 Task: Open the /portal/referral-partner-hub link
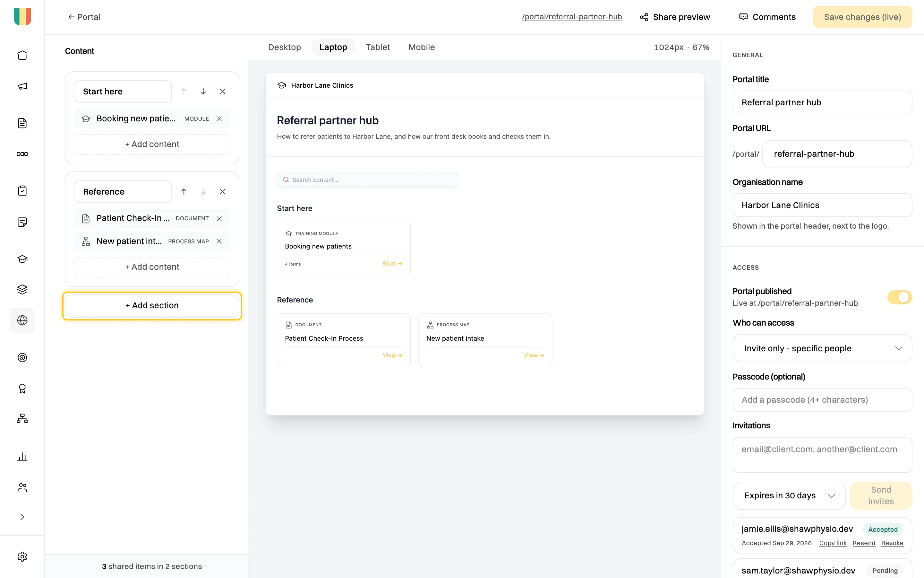point(572,17)
